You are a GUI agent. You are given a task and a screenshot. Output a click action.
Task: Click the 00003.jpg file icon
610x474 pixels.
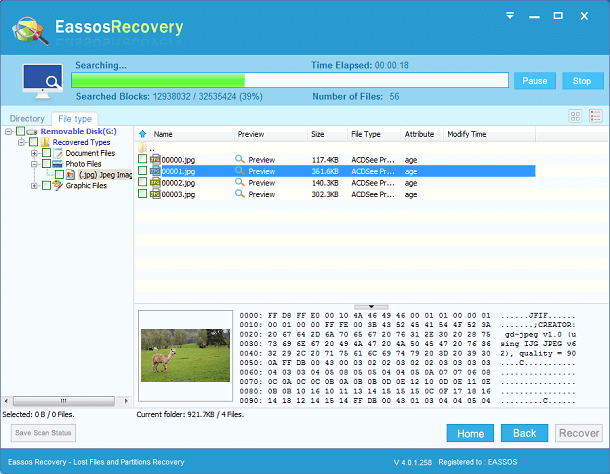[155, 194]
